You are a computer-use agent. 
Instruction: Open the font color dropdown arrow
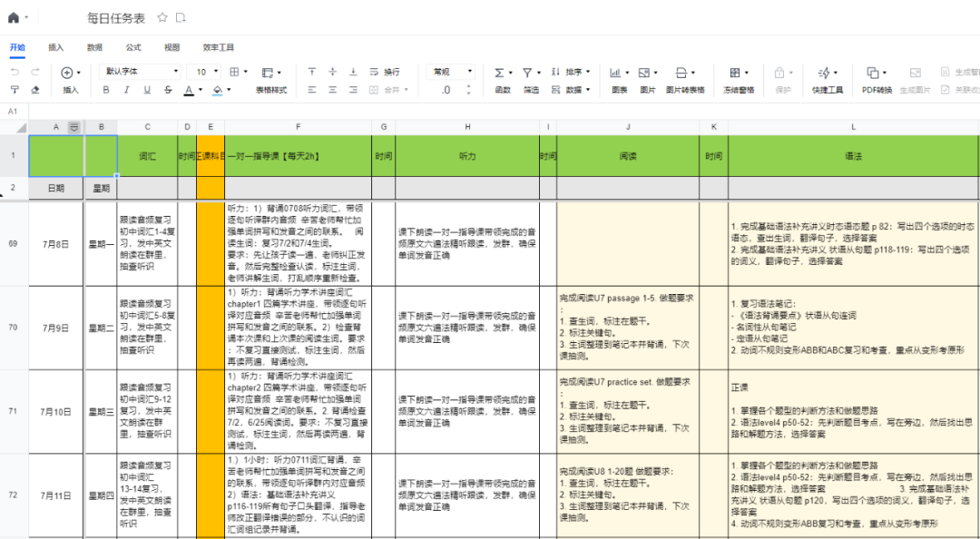[x=200, y=90]
